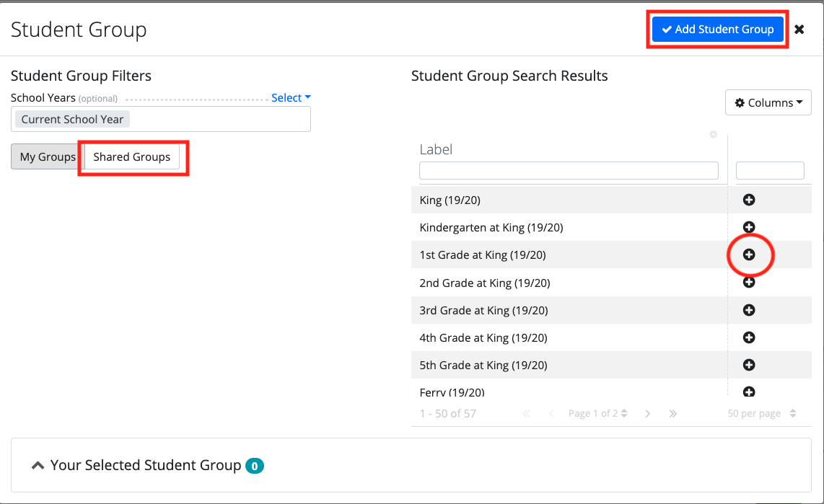Select 5th Grade at King (19/20) label
Screen dimensions: 824x504
pyautogui.click(x=483, y=365)
